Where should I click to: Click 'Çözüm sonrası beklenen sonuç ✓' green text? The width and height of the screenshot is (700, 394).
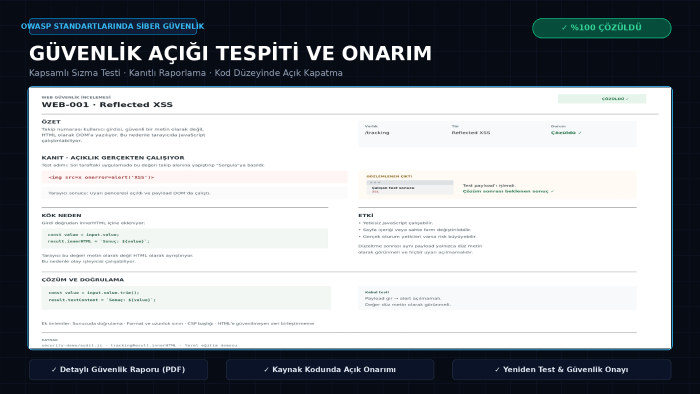508,191
